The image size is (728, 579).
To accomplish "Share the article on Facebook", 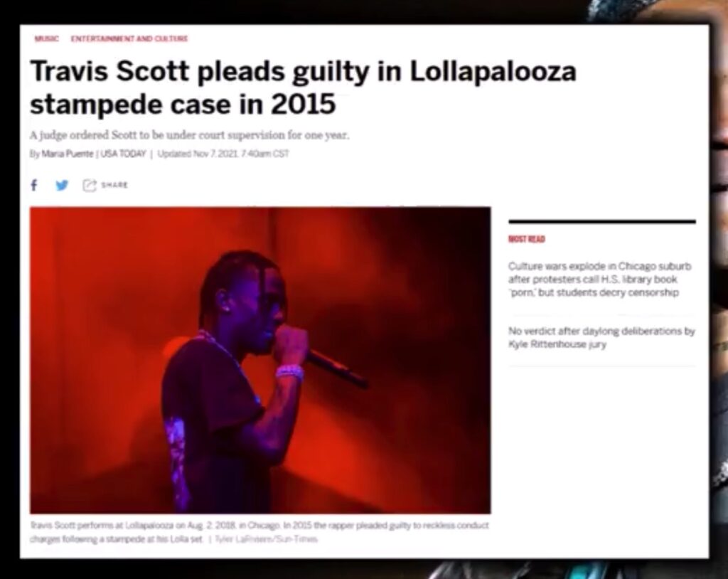I will (x=34, y=185).
